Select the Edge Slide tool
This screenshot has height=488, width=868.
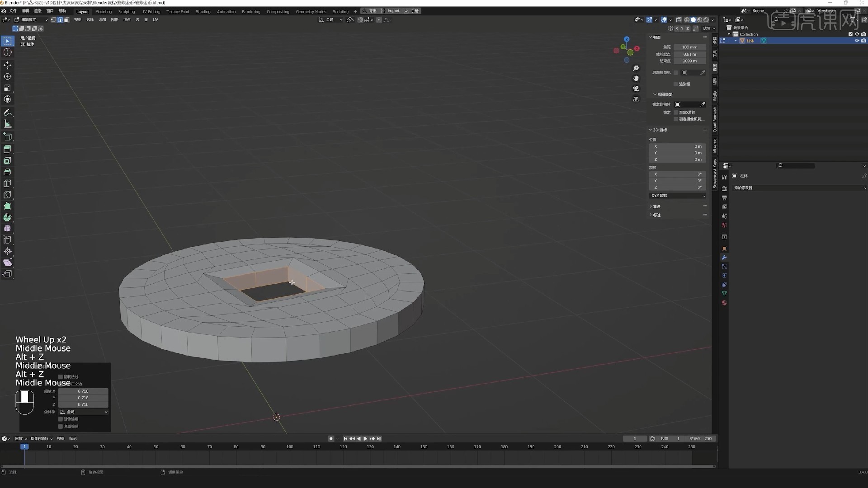[7, 239]
